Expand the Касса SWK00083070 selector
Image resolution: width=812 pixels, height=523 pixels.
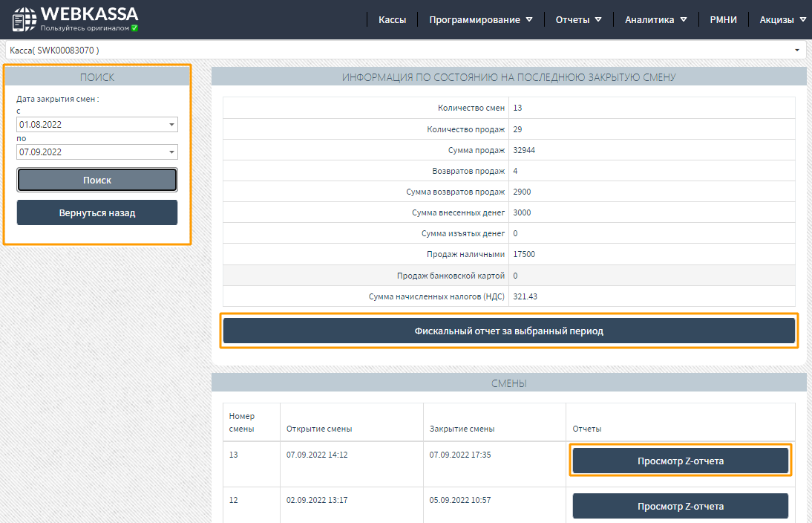(x=405, y=51)
